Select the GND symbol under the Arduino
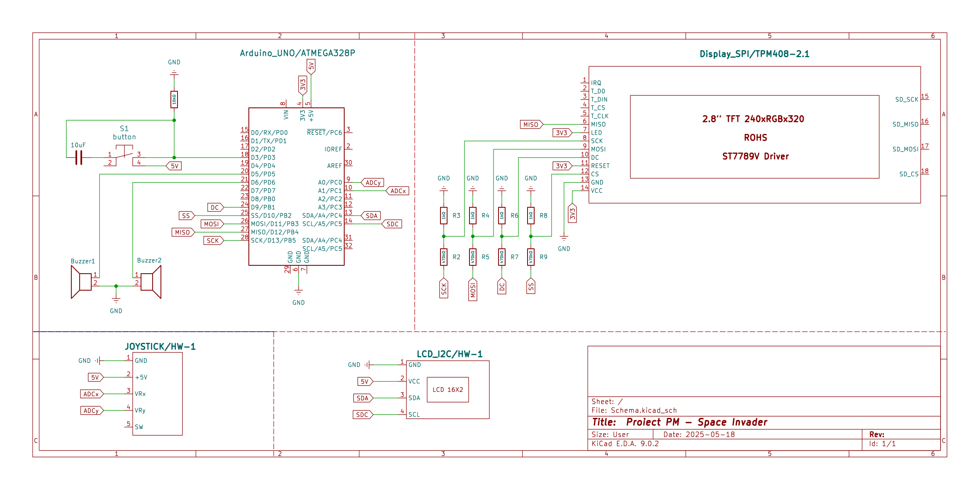This screenshot has height=490, width=980. [x=298, y=291]
